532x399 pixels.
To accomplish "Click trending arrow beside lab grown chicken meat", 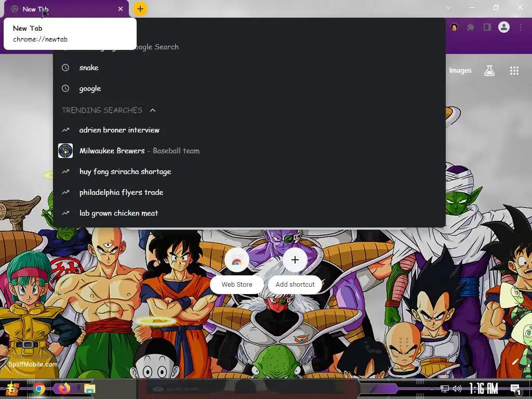I will [x=65, y=213].
